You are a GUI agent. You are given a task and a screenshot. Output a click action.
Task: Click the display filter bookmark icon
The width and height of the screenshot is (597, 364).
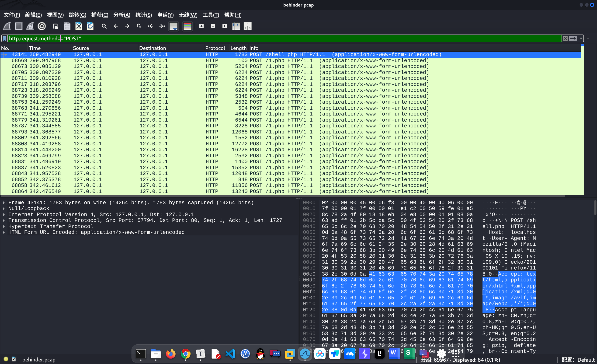pos(5,38)
